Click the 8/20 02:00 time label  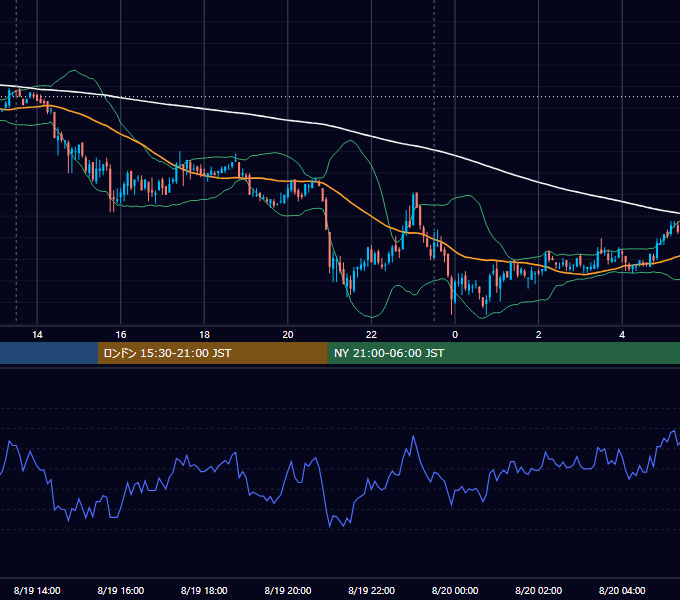(x=539, y=590)
